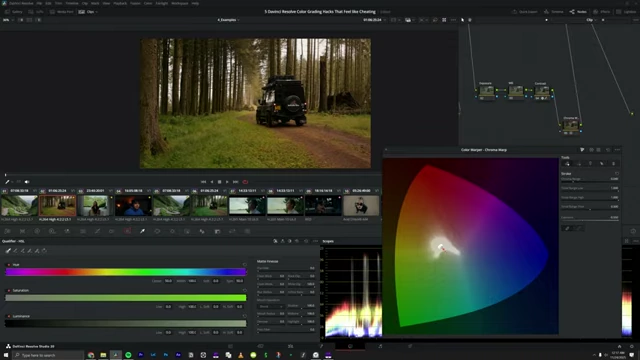
Task: Toggle the Nodes panel button
Action: [x=578, y=12]
